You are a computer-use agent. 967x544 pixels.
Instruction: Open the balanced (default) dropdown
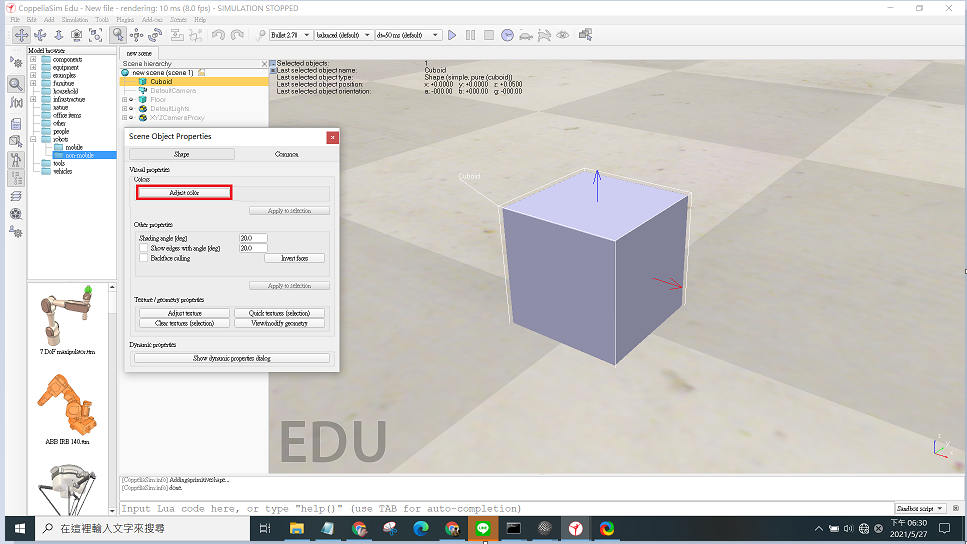(343, 35)
